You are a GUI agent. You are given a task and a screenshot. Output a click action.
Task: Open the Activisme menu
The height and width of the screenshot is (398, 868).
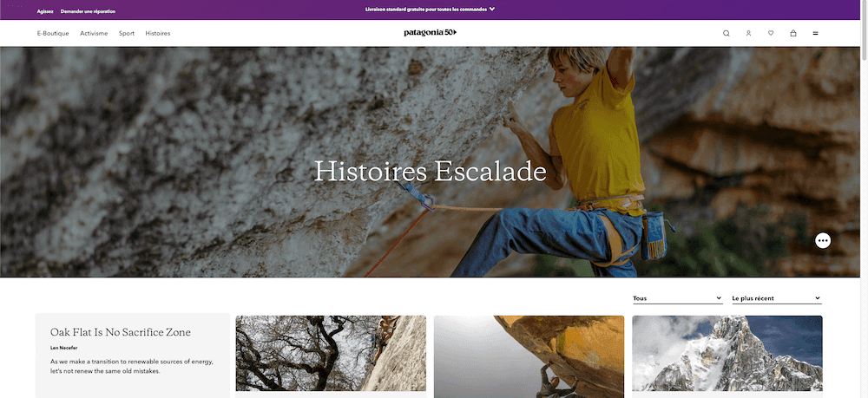point(94,33)
